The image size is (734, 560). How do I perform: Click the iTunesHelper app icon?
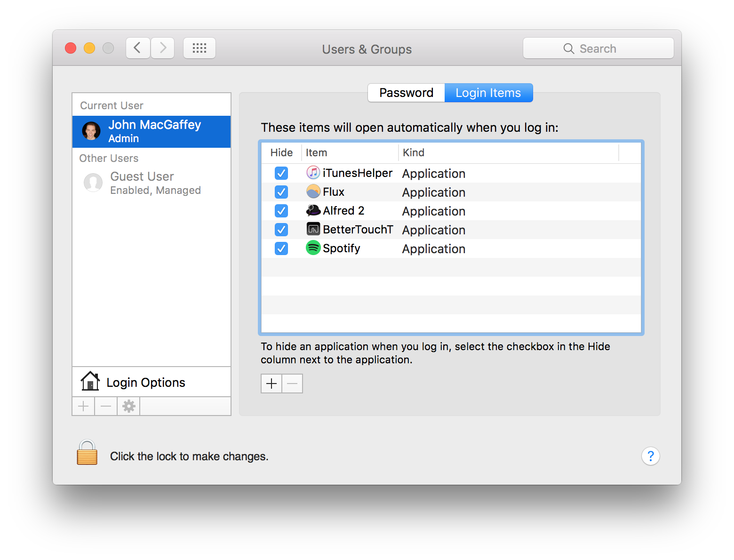(x=313, y=173)
